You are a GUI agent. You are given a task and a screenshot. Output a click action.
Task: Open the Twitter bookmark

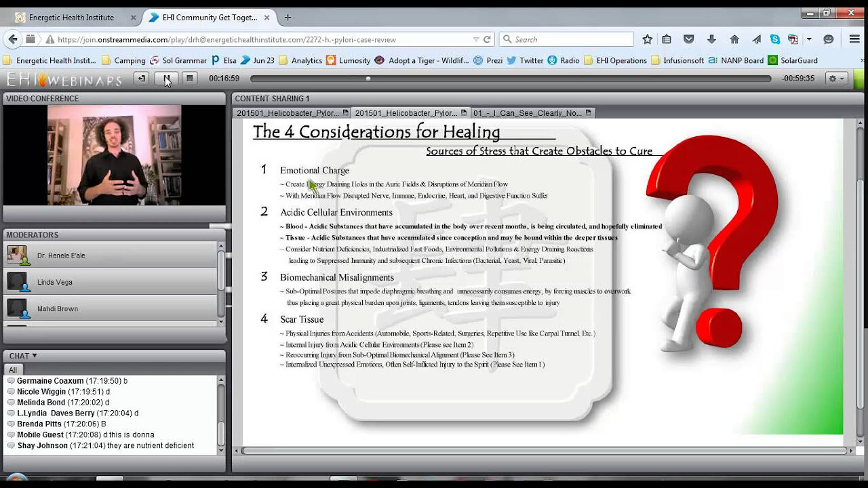(x=526, y=60)
